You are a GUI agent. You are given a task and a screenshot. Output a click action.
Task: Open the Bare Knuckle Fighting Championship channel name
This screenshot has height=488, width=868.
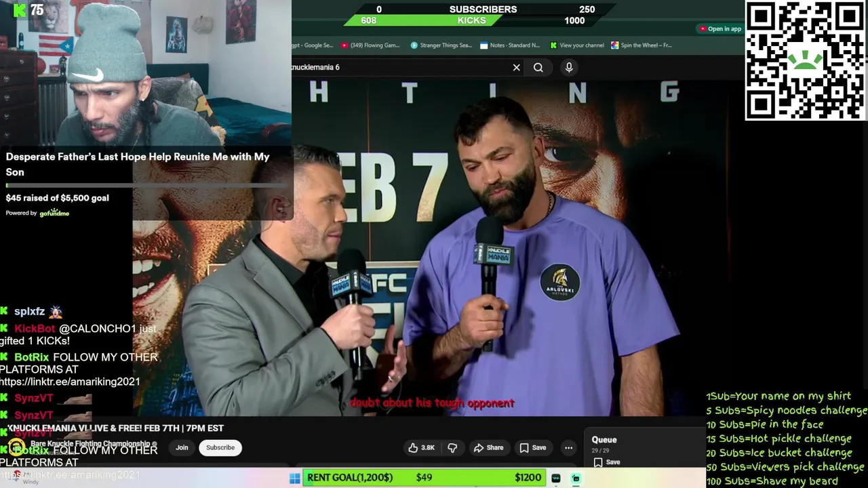90,444
